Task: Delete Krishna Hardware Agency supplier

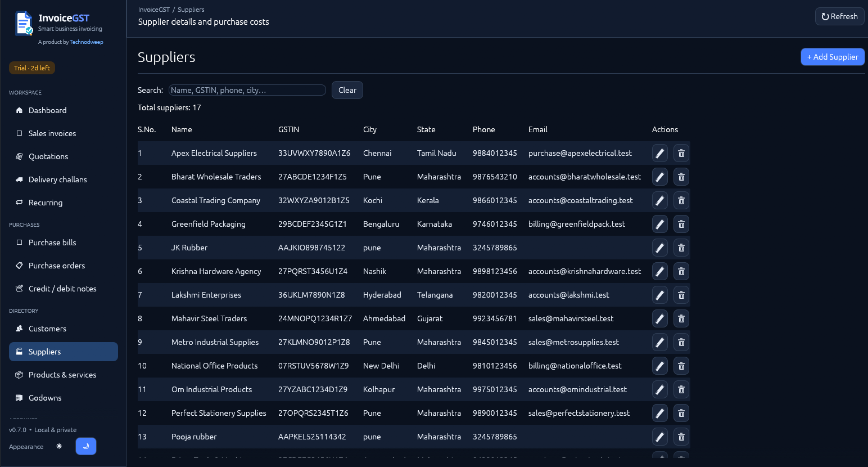Action: [x=681, y=271]
